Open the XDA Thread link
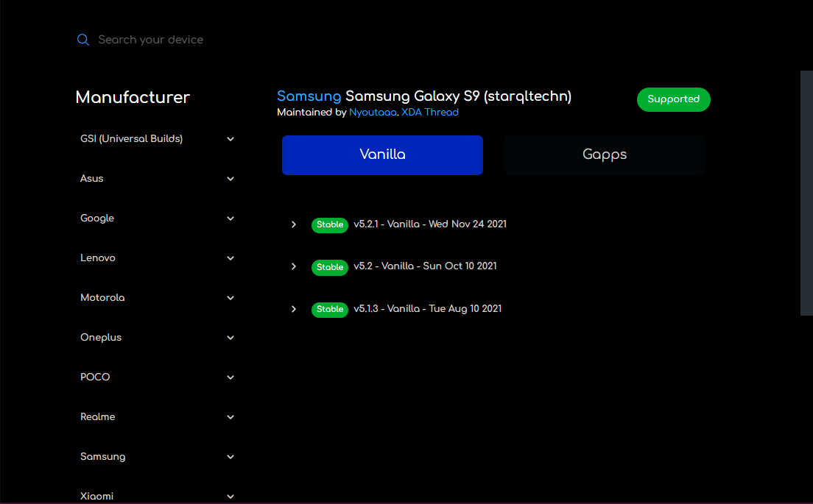 [x=430, y=113]
